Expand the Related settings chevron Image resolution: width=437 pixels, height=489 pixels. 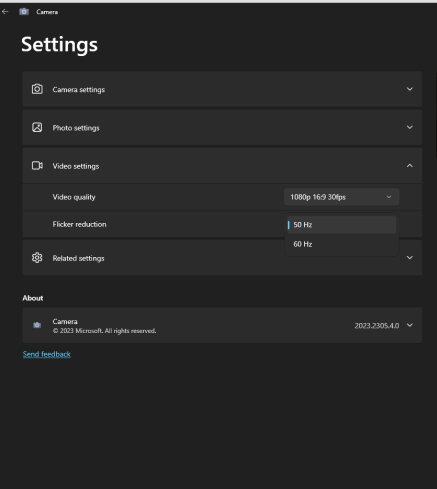pyautogui.click(x=410, y=258)
